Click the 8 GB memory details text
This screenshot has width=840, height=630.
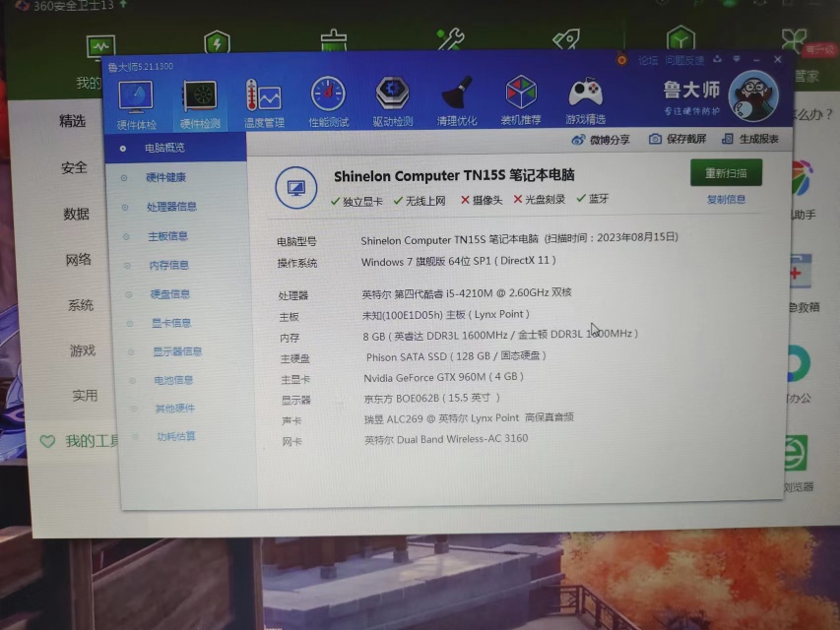tap(500, 335)
